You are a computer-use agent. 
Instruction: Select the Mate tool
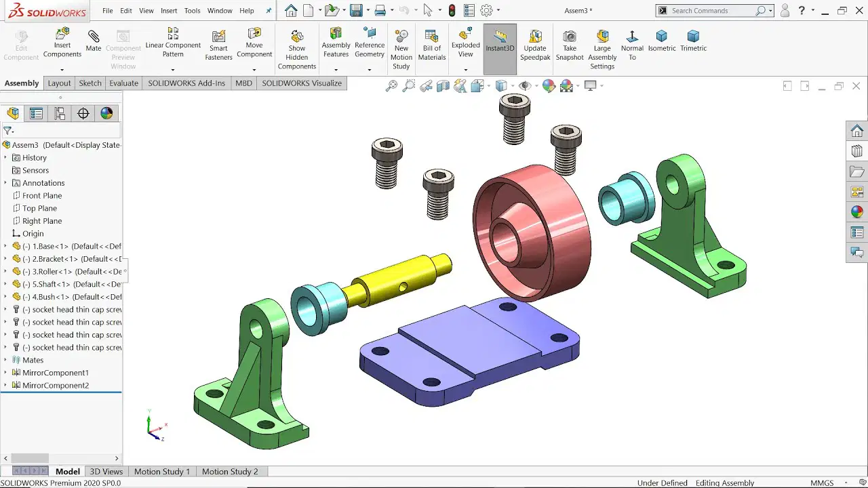(x=94, y=40)
